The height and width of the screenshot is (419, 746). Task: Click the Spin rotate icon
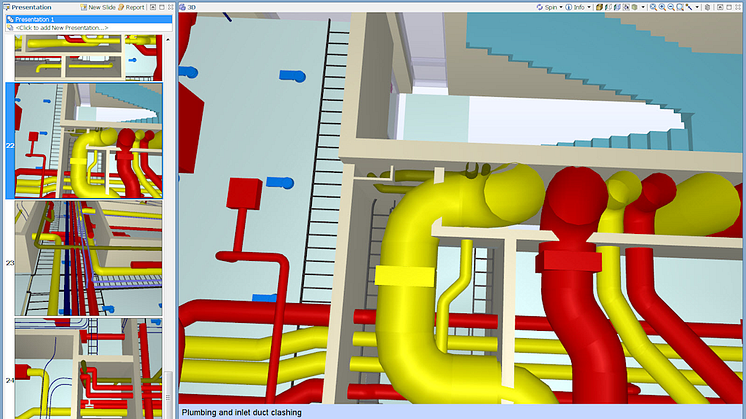pyautogui.click(x=540, y=7)
